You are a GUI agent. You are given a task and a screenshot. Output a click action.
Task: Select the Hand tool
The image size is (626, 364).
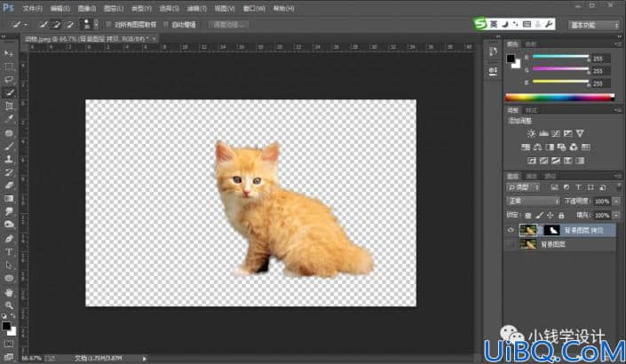[9, 293]
